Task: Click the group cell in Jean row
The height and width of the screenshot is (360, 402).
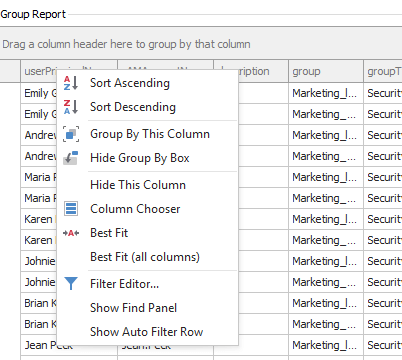Action: coord(326,345)
